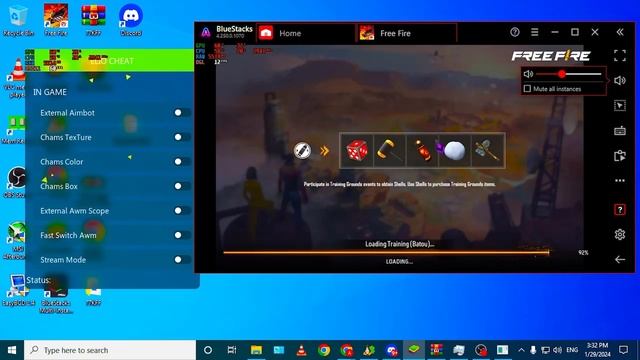
Task: Enable External Awm Scope toggle
Action: point(182,211)
